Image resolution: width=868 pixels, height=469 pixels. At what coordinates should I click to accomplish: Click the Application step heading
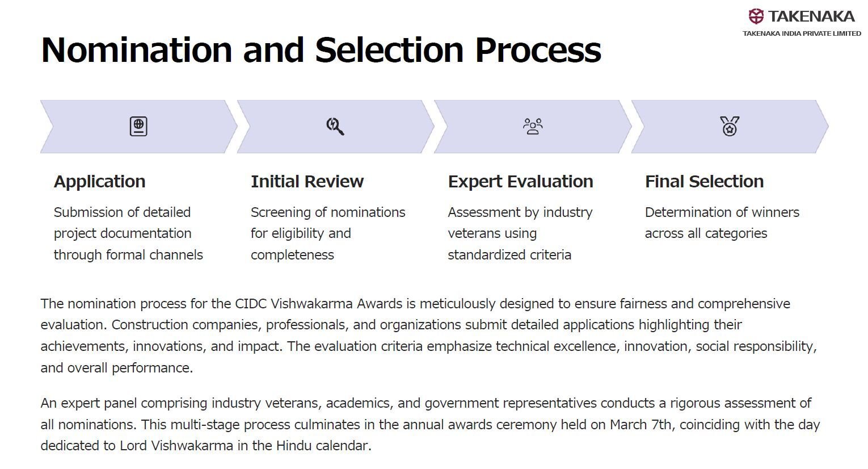tap(100, 182)
